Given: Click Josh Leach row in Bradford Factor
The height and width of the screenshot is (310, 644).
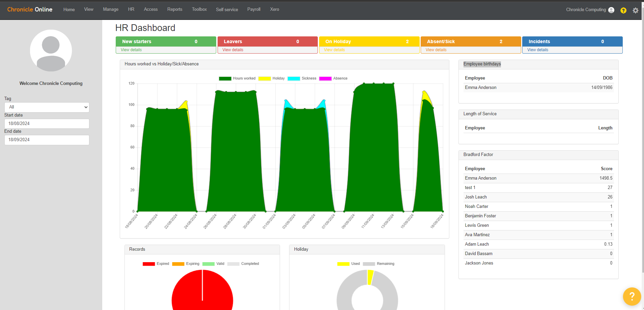Looking at the screenshot, I should coord(539,197).
